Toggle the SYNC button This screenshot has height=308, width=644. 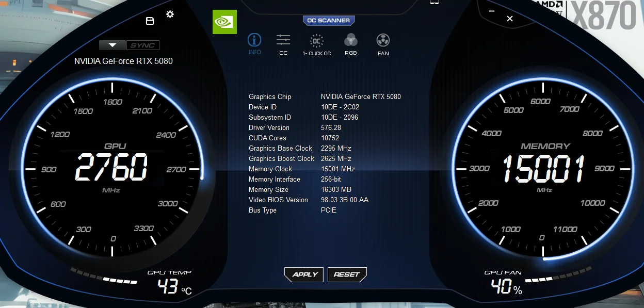point(142,45)
